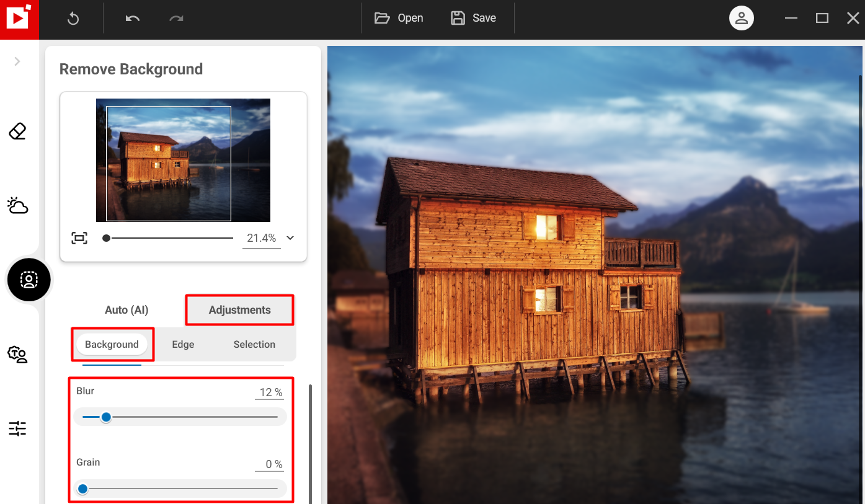Image resolution: width=865 pixels, height=504 pixels.
Task: Select the Edge sub-tab
Action: point(183,344)
